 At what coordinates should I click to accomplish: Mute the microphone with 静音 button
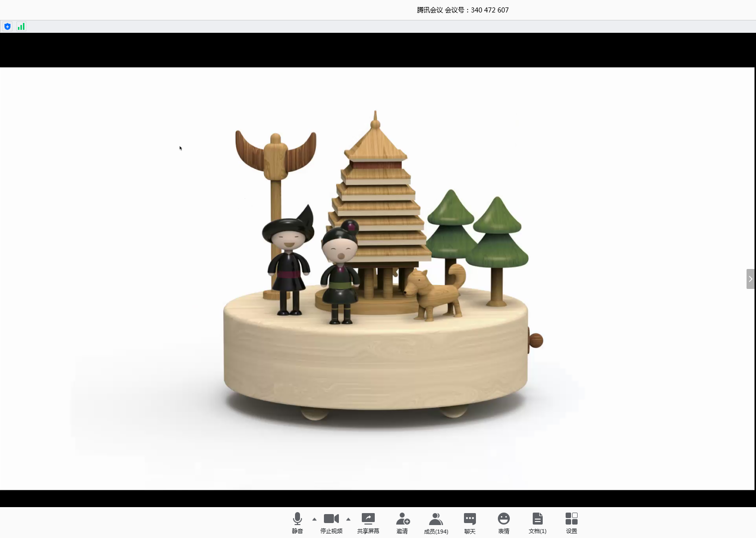tap(298, 523)
